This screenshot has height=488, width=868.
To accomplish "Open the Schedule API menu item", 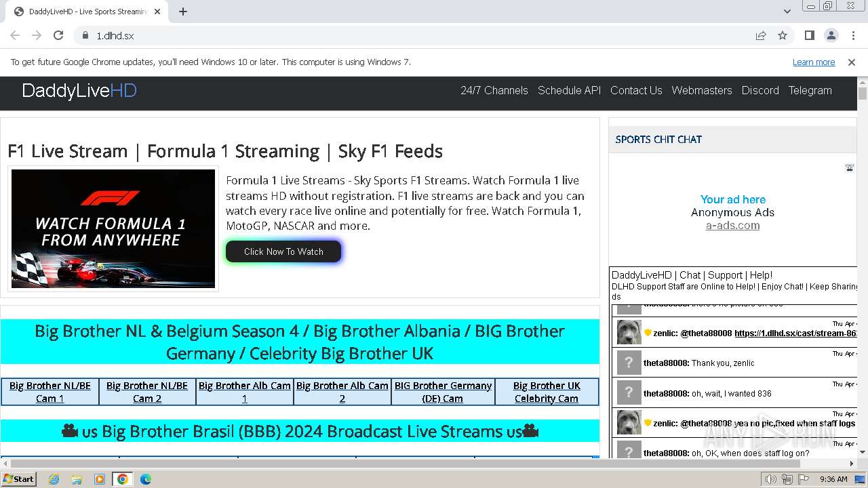I will pos(570,90).
